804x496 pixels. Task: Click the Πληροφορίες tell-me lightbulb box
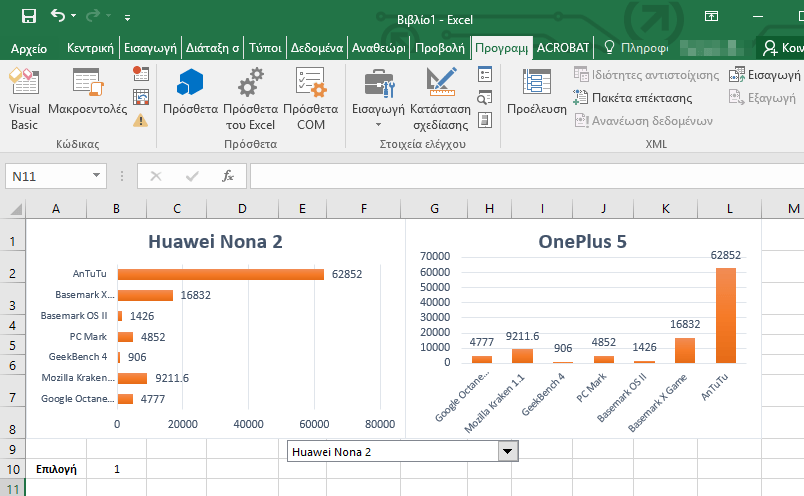636,48
